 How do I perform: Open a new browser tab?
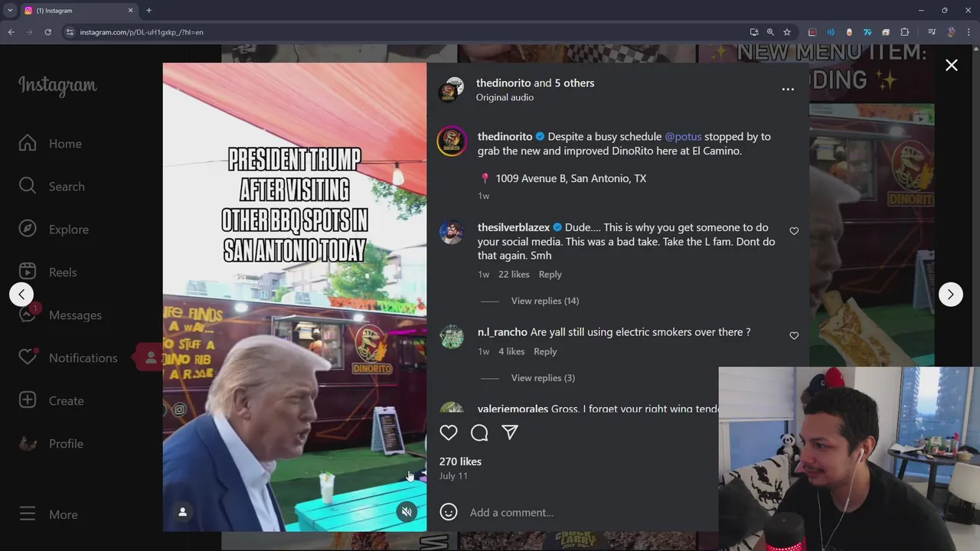[x=149, y=11]
